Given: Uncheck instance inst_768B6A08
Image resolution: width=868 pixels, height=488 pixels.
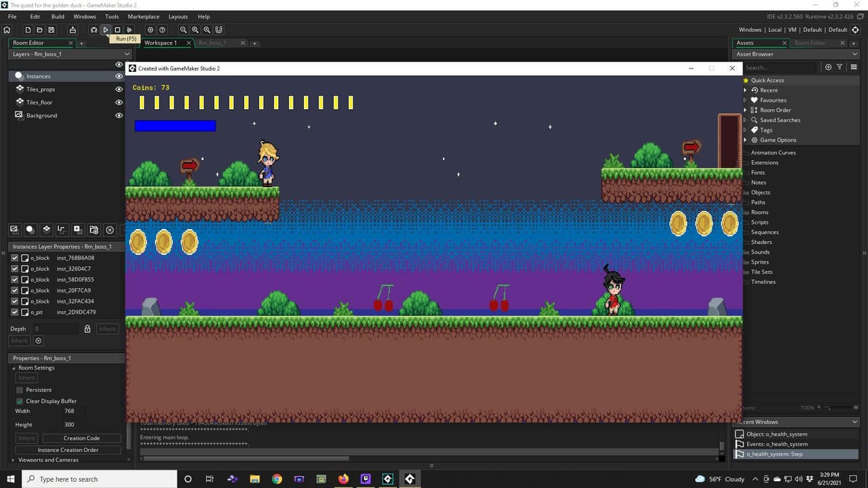Looking at the screenshot, I should click(15, 258).
